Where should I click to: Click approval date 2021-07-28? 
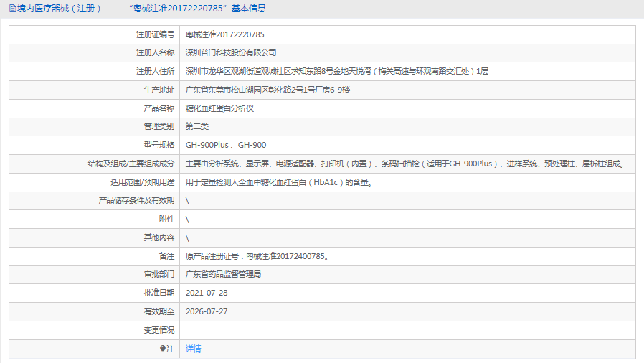[x=207, y=293]
